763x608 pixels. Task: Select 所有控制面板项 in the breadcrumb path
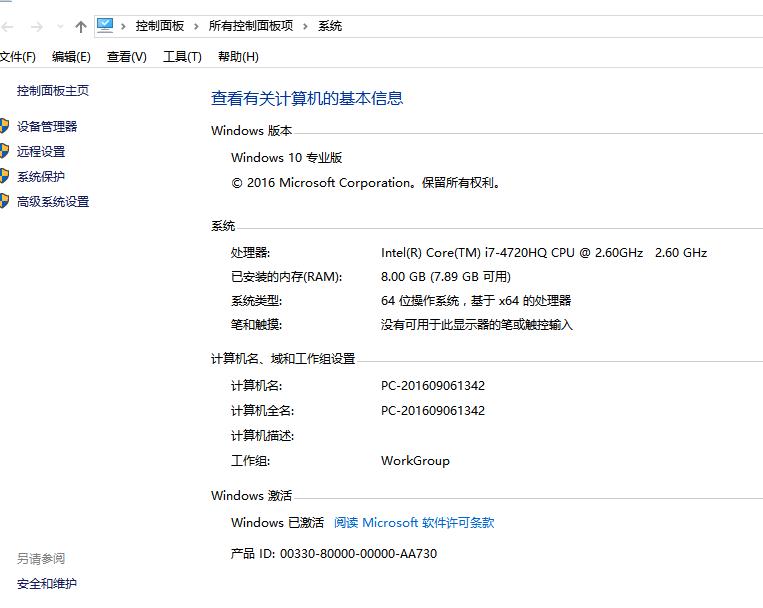tap(251, 26)
